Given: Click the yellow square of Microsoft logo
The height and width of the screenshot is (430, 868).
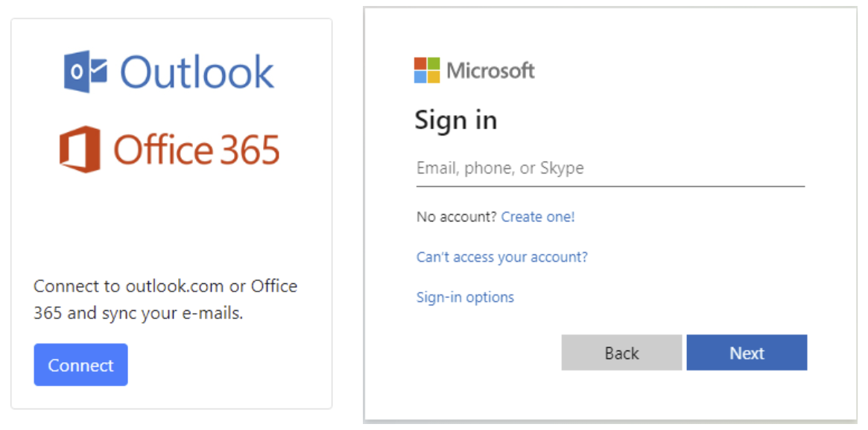Looking at the screenshot, I should point(434,77).
